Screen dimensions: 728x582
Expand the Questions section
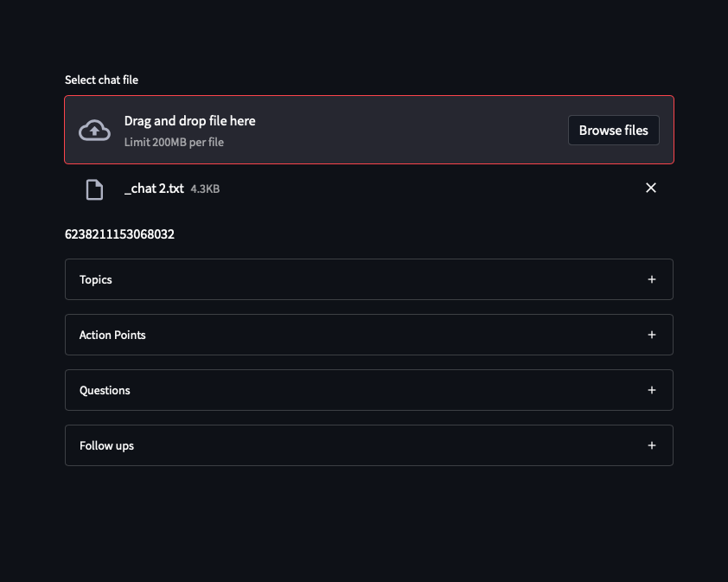tap(369, 390)
